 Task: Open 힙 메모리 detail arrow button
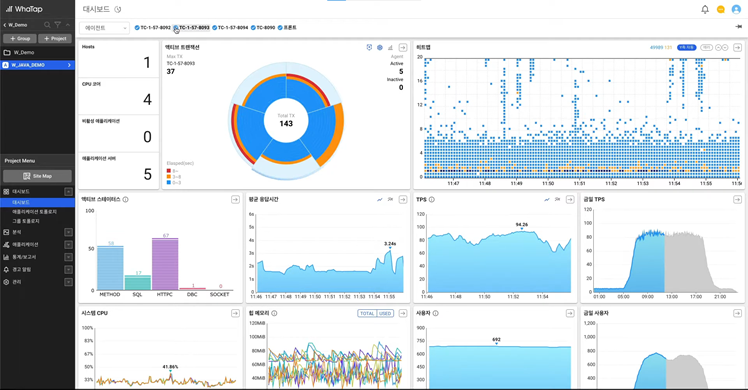coord(403,313)
